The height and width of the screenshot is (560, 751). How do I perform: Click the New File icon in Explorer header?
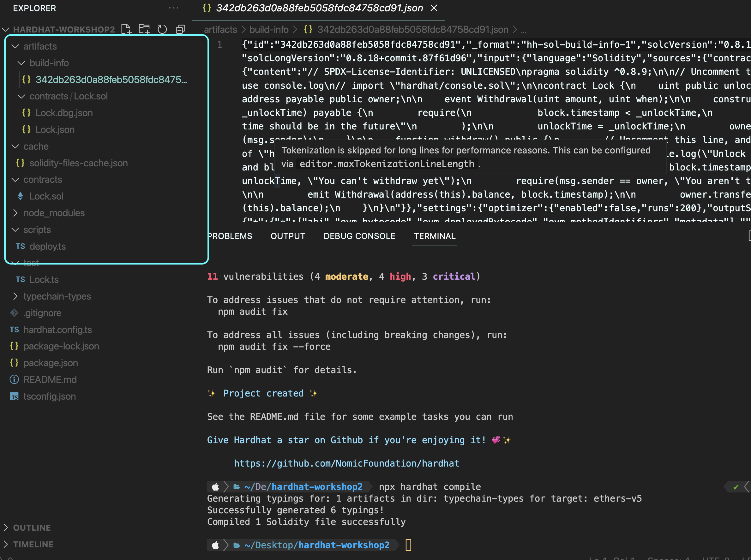click(126, 29)
